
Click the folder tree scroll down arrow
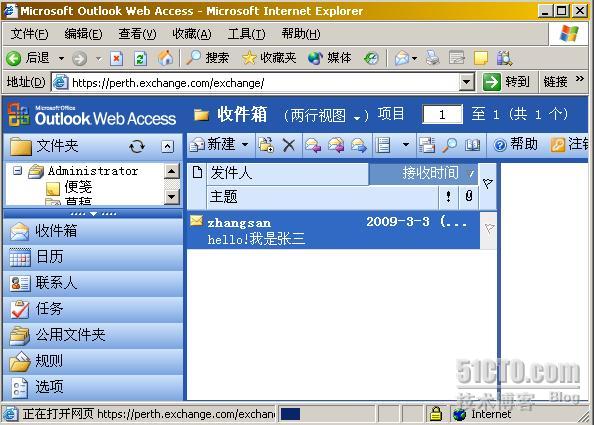pos(172,197)
